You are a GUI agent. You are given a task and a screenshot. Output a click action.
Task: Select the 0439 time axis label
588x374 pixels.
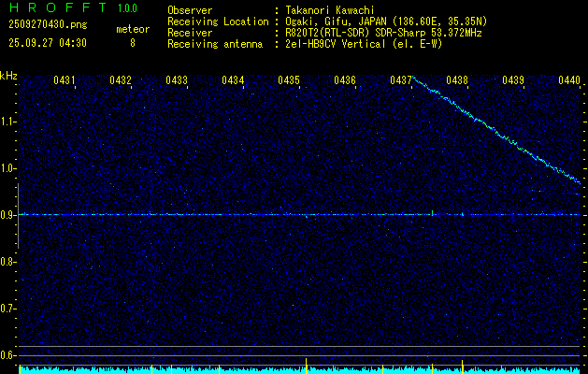(513, 79)
